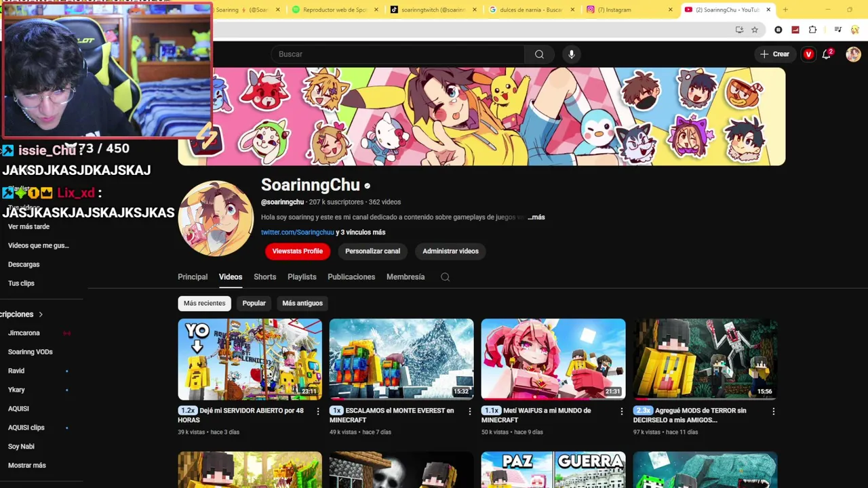Viewport: 868px width, 488px height.
Task: Sort videos by Más antiguos
Action: coord(302,303)
